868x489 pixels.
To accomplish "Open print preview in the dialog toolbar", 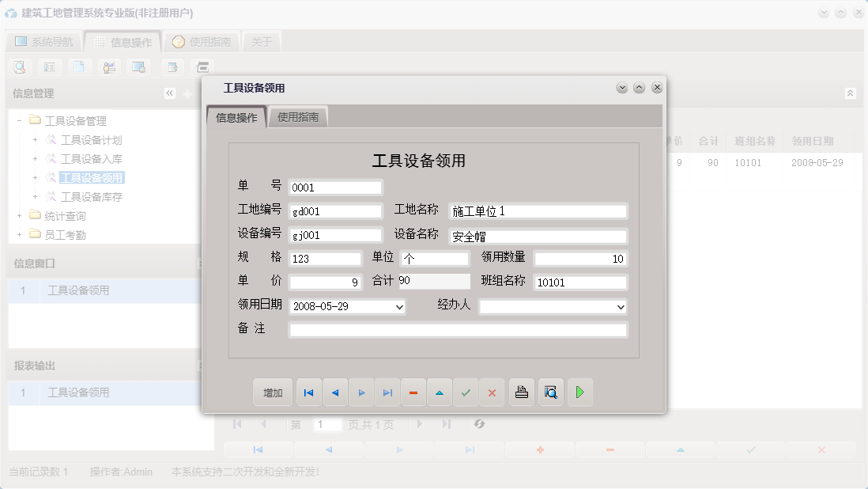I will [550, 392].
